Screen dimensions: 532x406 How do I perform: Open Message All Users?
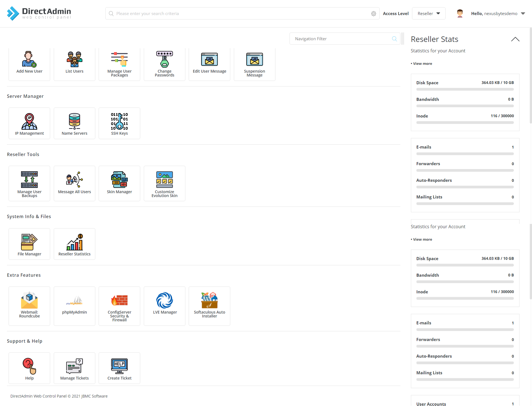coord(75,183)
